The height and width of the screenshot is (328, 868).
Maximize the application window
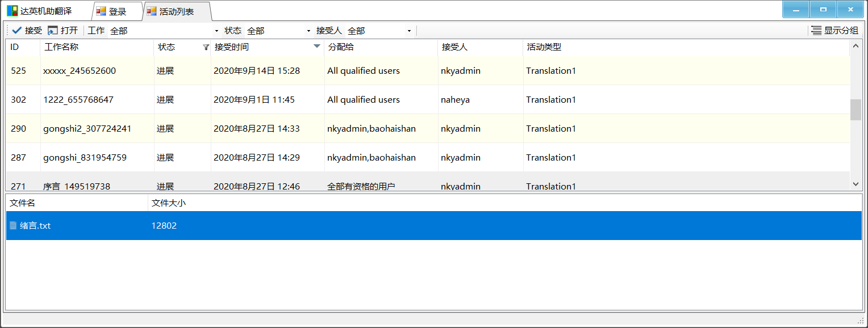point(823,10)
